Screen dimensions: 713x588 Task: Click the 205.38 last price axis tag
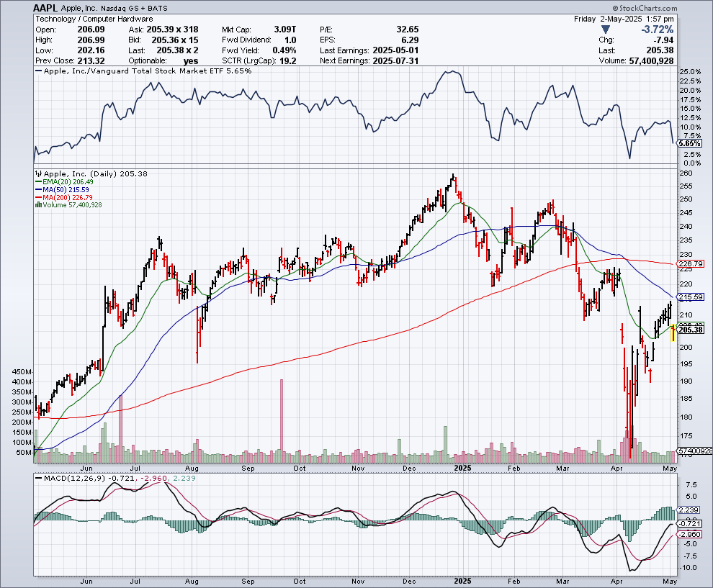pos(690,330)
